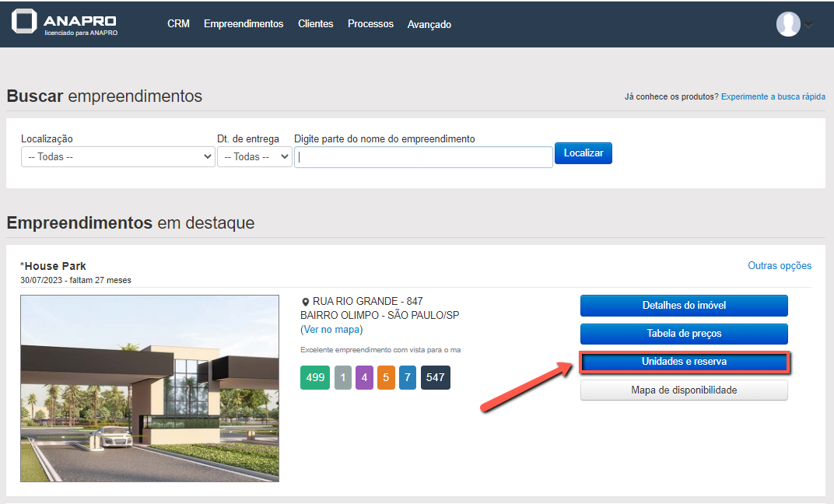Click the map pin location icon
Screen dimensions: 834x504
[306, 302]
